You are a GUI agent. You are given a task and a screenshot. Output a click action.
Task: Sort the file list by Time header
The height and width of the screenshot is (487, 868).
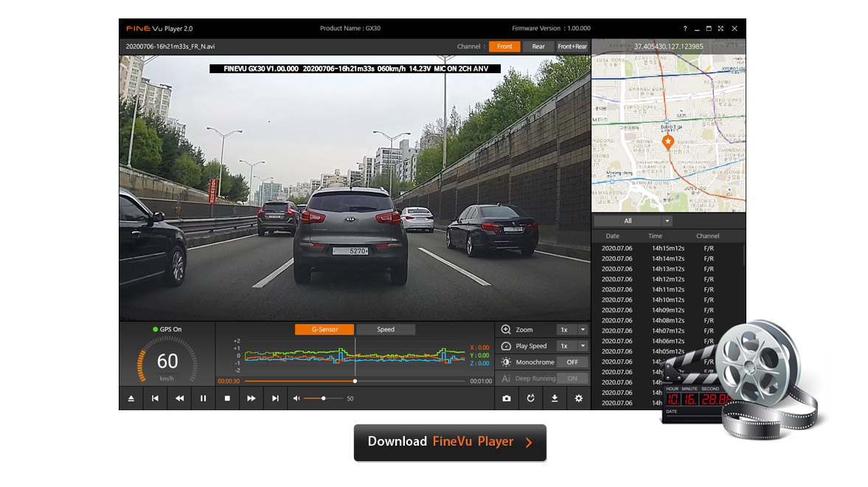[656, 236]
